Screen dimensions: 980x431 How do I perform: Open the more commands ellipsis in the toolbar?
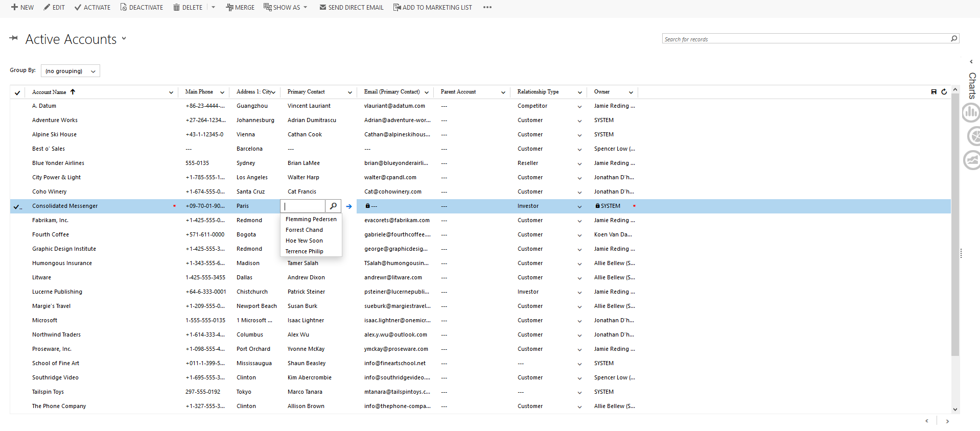[487, 8]
